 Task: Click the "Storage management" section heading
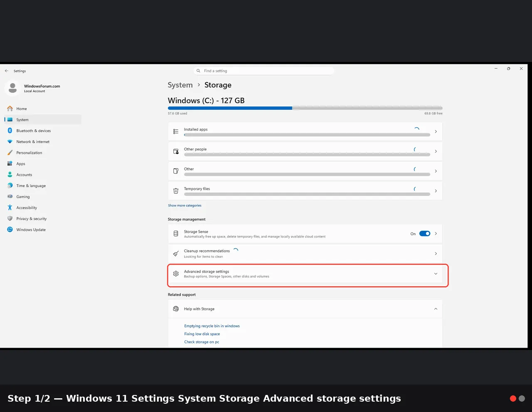187,219
